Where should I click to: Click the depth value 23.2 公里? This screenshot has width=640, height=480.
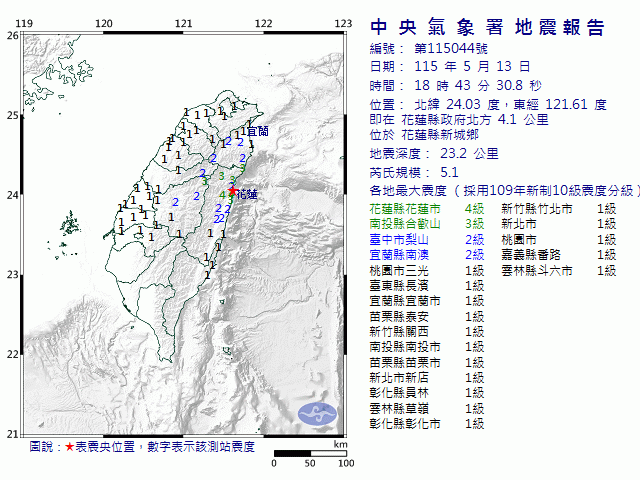click(x=469, y=154)
